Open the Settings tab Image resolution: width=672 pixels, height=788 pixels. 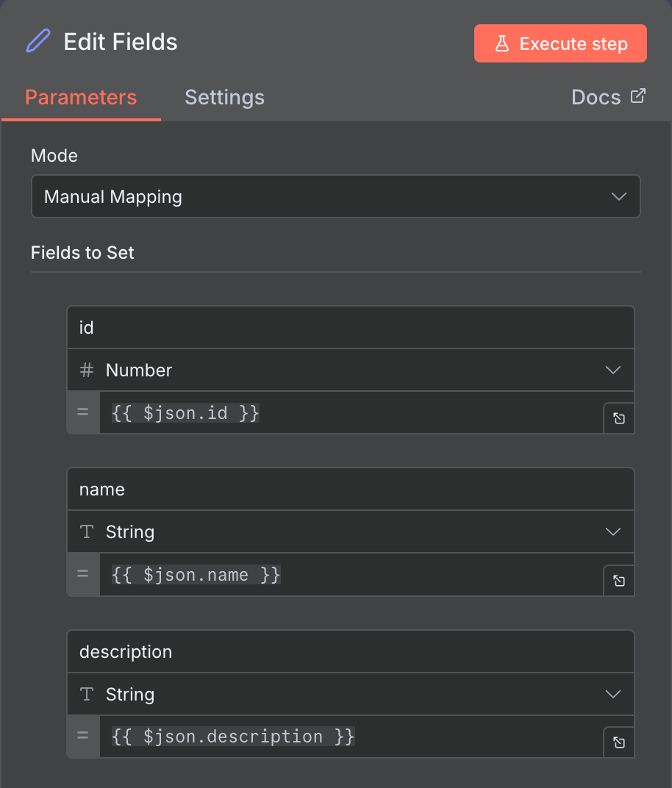pos(225,97)
